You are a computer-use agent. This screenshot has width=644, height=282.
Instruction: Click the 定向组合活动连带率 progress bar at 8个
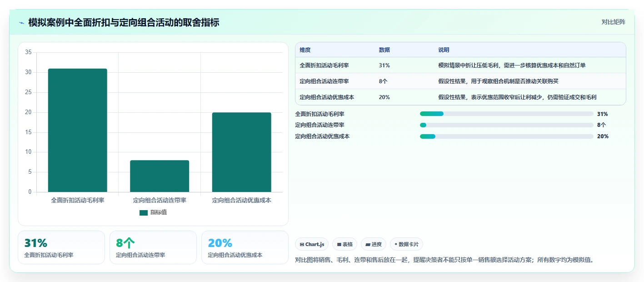pos(507,125)
